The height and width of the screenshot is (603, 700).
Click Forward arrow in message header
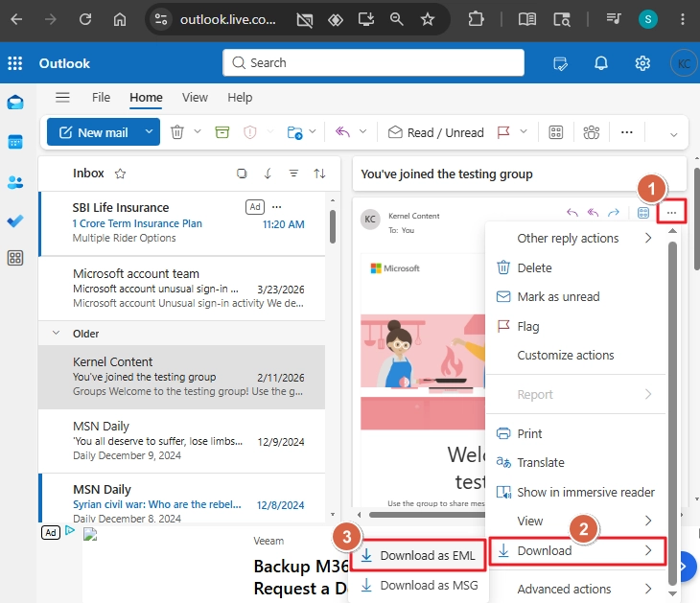pyautogui.click(x=614, y=213)
